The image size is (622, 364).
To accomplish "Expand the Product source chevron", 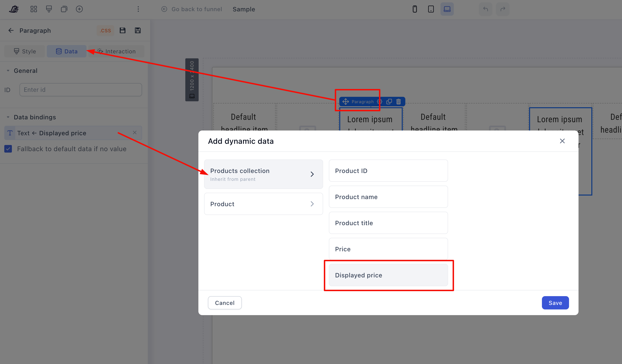I will [312, 204].
